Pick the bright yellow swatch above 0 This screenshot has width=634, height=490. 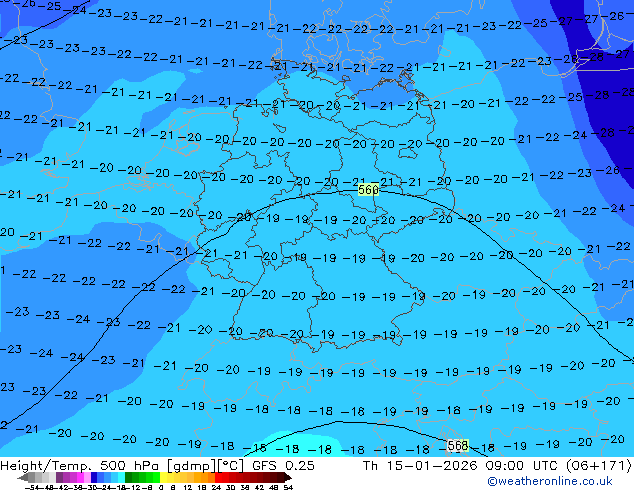coord(163,477)
